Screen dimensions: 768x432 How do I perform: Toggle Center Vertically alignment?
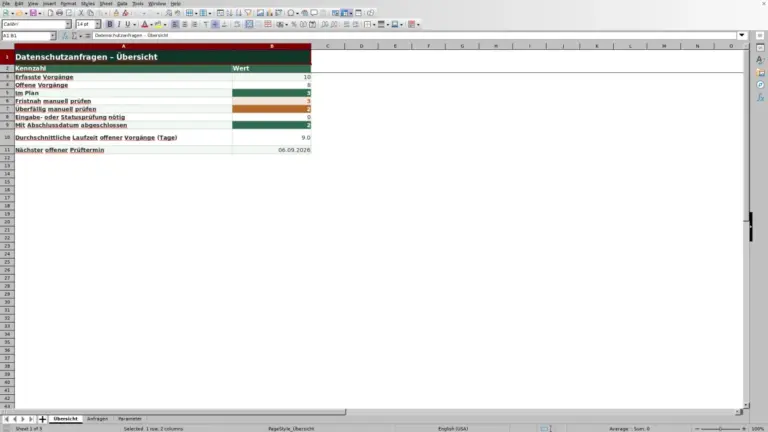215,24
